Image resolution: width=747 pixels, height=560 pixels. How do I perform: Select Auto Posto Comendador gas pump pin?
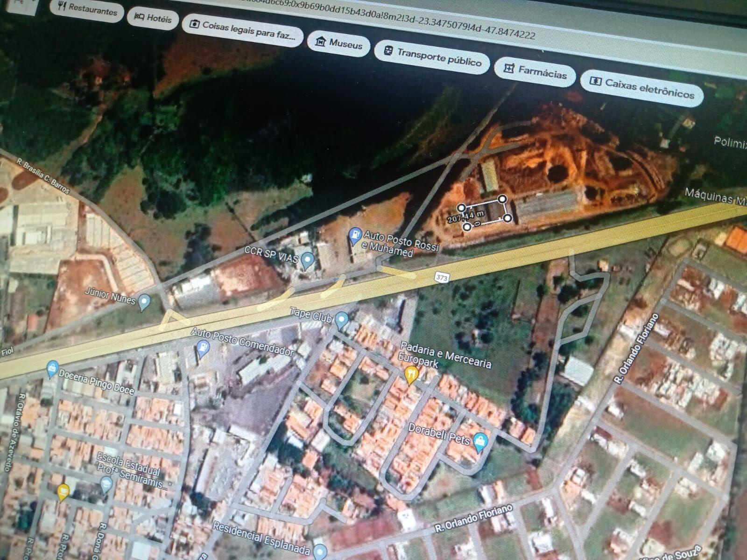(203, 349)
